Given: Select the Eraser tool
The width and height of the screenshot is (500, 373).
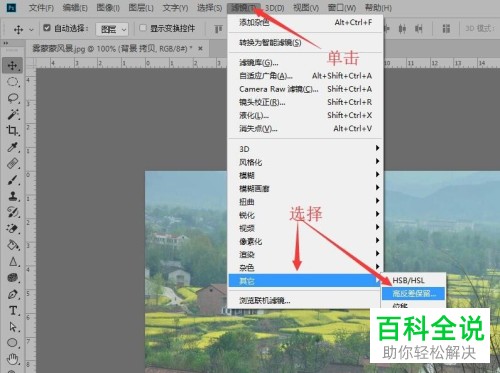Looking at the screenshot, I should click(x=12, y=229).
